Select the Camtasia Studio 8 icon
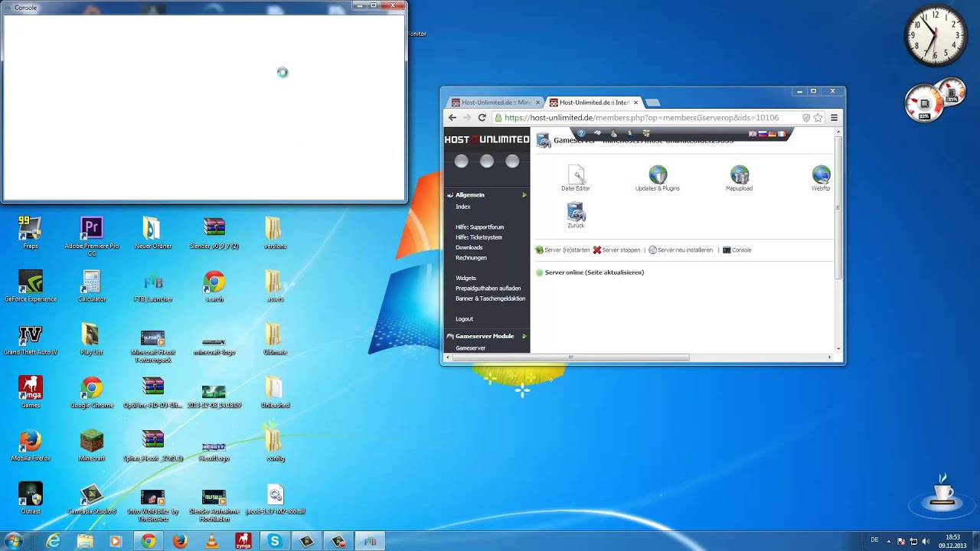This screenshot has width=980, height=551. click(x=92, y=497)
